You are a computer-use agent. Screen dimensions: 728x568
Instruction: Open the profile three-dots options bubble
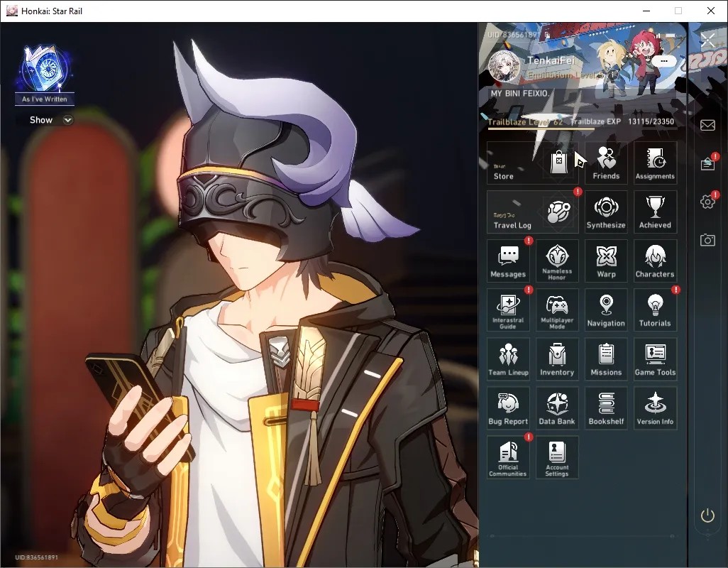pos(664,61)
